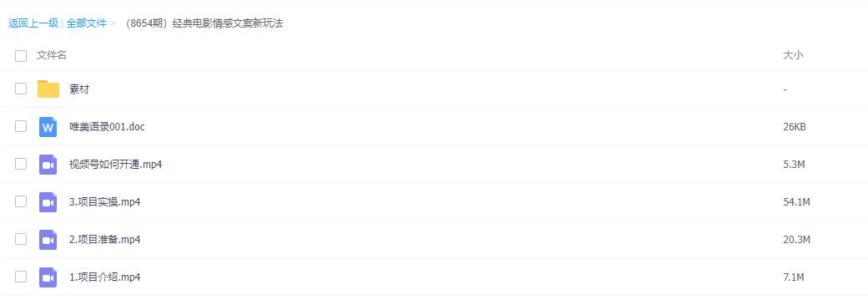This screenshot has width=868, height=305.
Task: Open file name 唯美语录001.doc
Action: (x=107, y=127)
